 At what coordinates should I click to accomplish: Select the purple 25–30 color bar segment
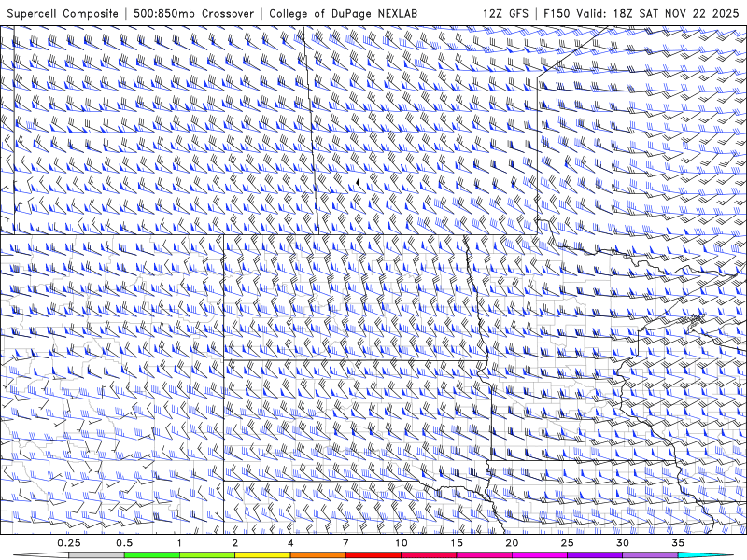(x=595, y=555)
